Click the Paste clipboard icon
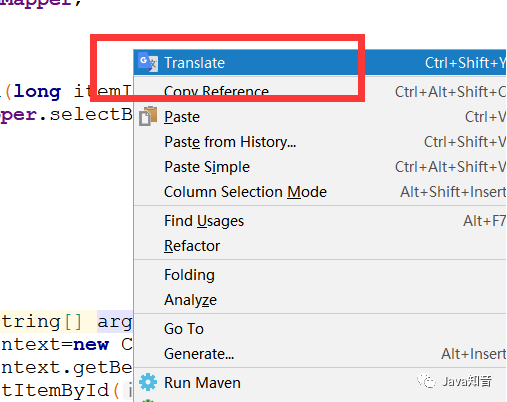 (148, 116)
